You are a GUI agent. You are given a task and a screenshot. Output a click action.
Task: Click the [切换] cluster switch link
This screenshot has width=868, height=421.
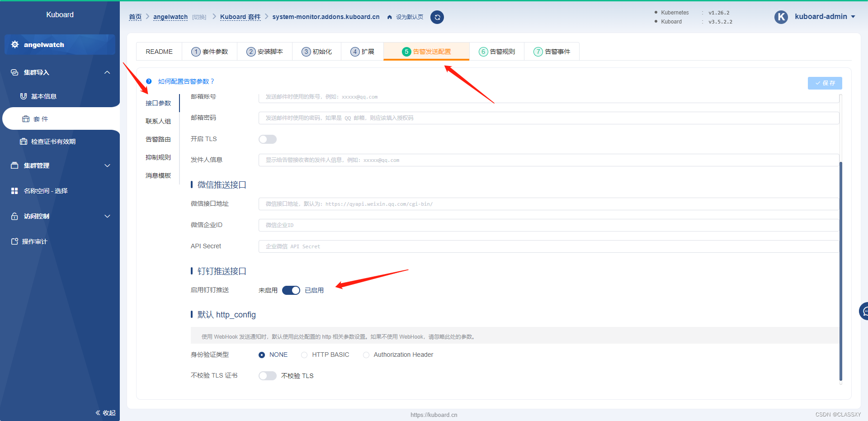(199, 17)
